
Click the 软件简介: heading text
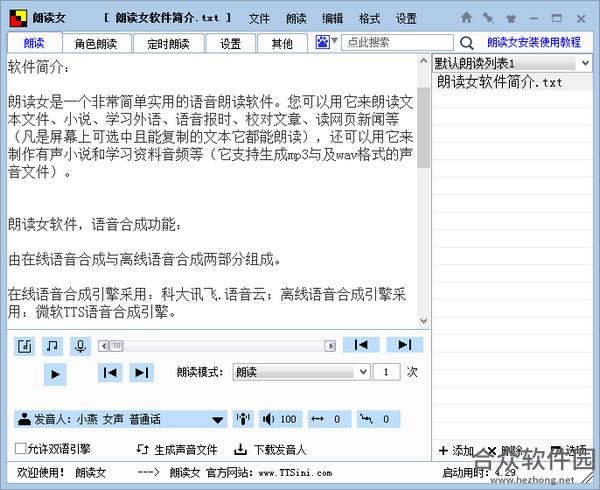coord(39,67)
